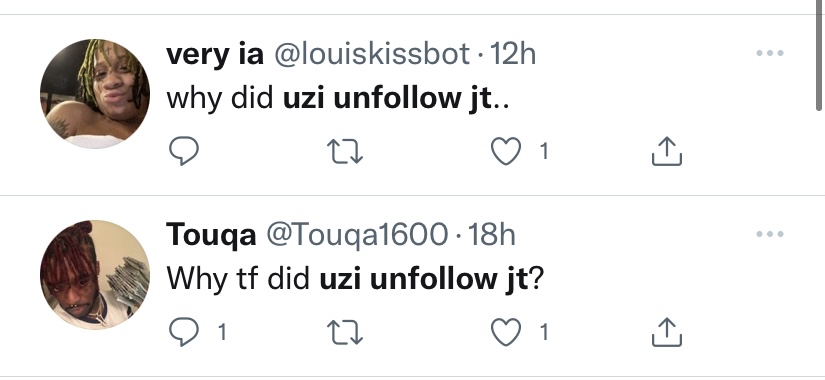
Task: Like the tweet by very ia
Action: 506,152
